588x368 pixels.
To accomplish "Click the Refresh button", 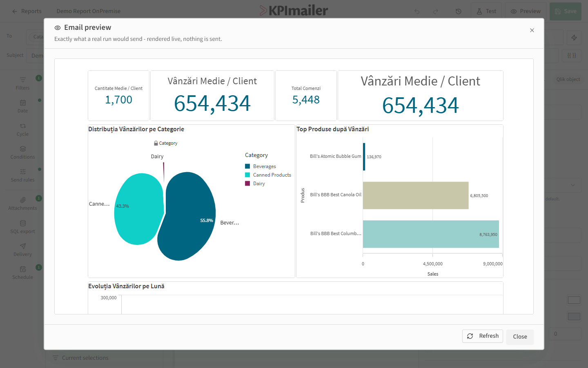I will pyautogui.click(x=483, y=336).
